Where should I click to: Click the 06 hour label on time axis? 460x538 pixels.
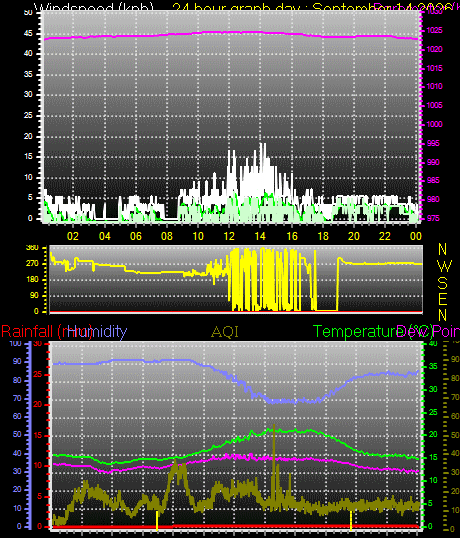[136, 236]
